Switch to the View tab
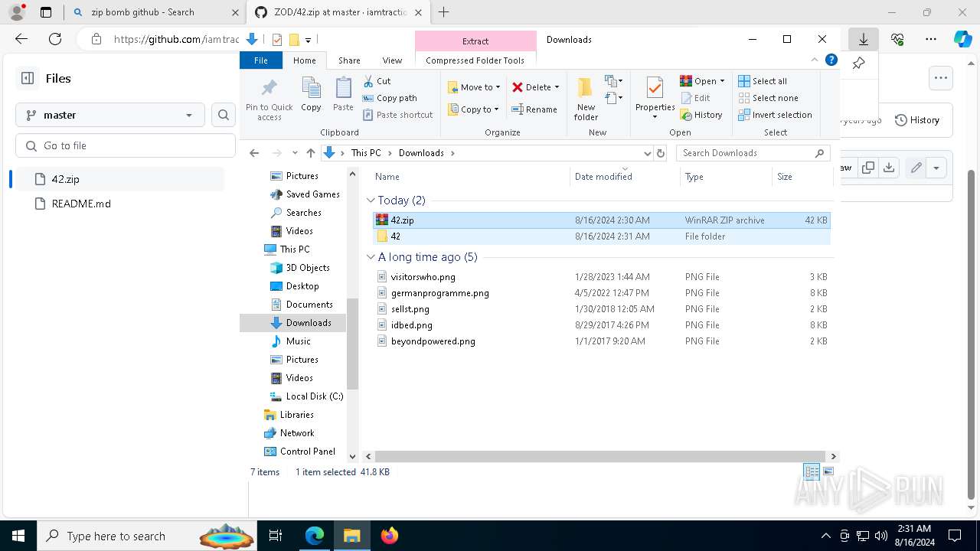Viewport: 980px width, 551px height. point(392,60)
